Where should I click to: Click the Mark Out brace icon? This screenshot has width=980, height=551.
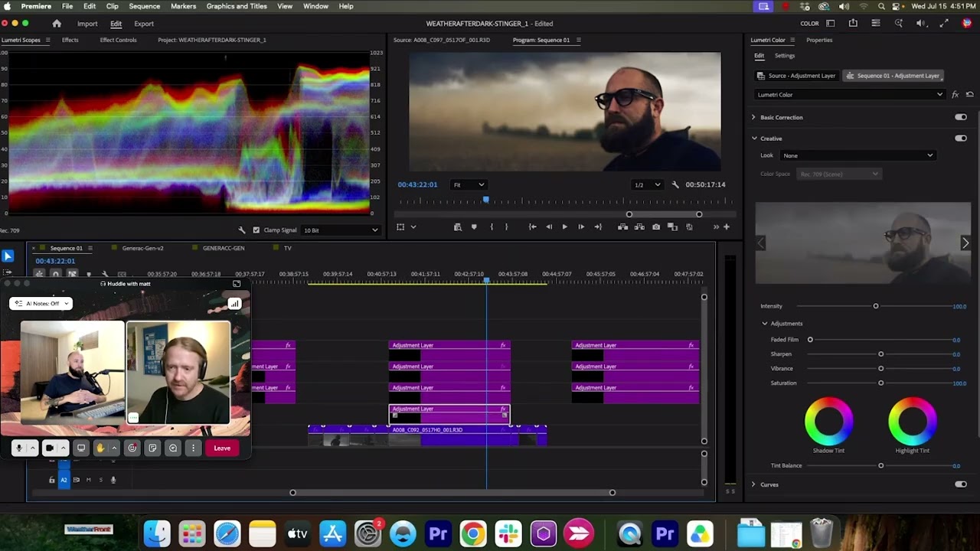point(506,227)
